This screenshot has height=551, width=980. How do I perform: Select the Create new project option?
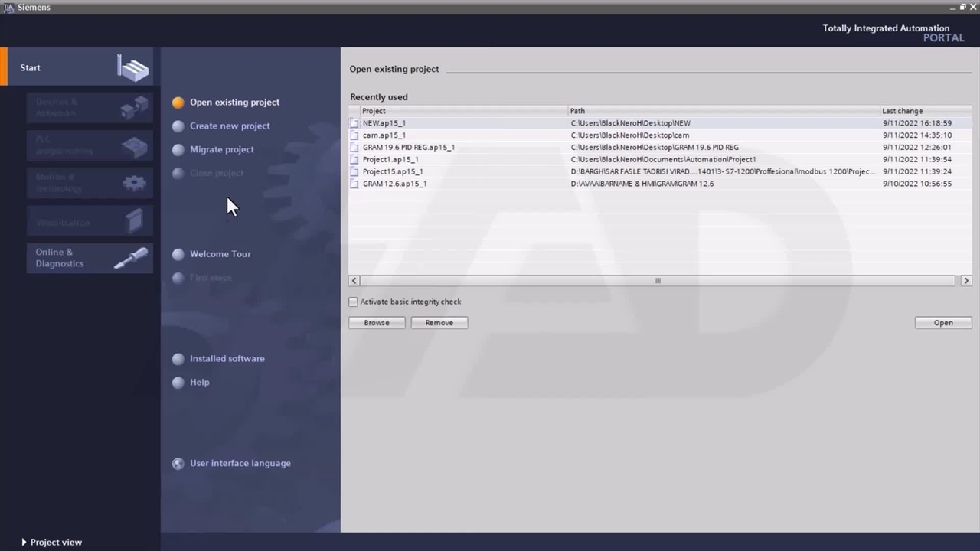(230, 126)
